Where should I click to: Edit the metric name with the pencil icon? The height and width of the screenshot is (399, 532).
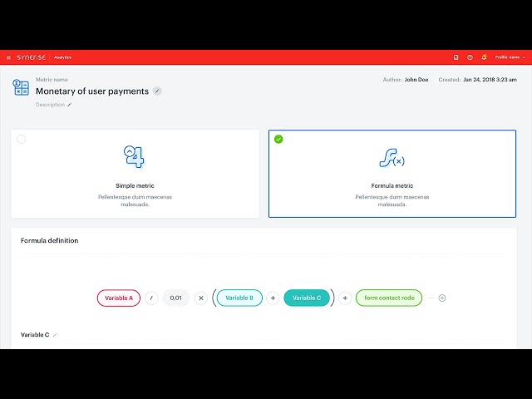coord(157,91)
